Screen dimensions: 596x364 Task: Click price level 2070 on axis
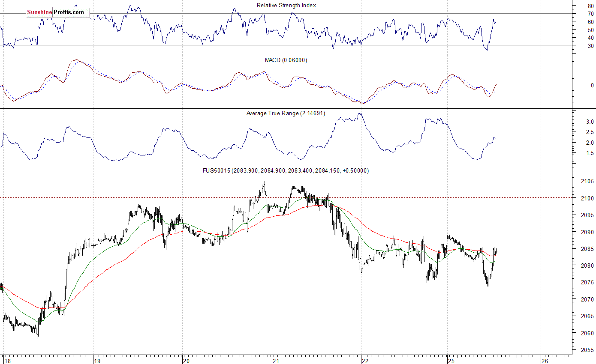pyautogui.click(x=587, y=299)
